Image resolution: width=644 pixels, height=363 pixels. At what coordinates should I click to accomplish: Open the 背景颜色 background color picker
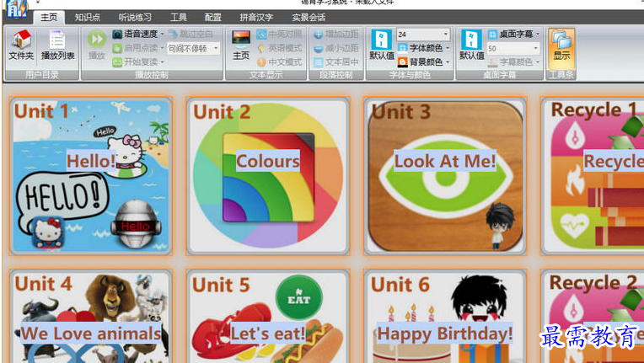pyautogui.click(x=424, y=62)
